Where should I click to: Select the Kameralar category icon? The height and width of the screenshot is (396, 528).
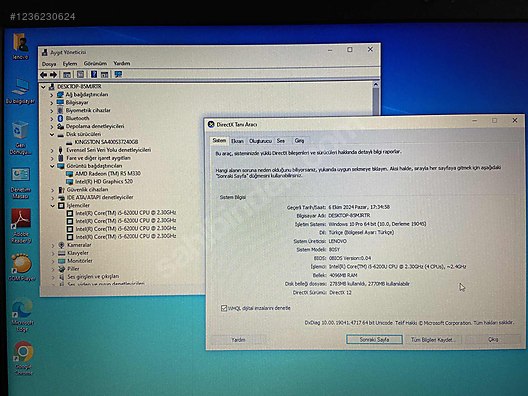tap(61, 245)
